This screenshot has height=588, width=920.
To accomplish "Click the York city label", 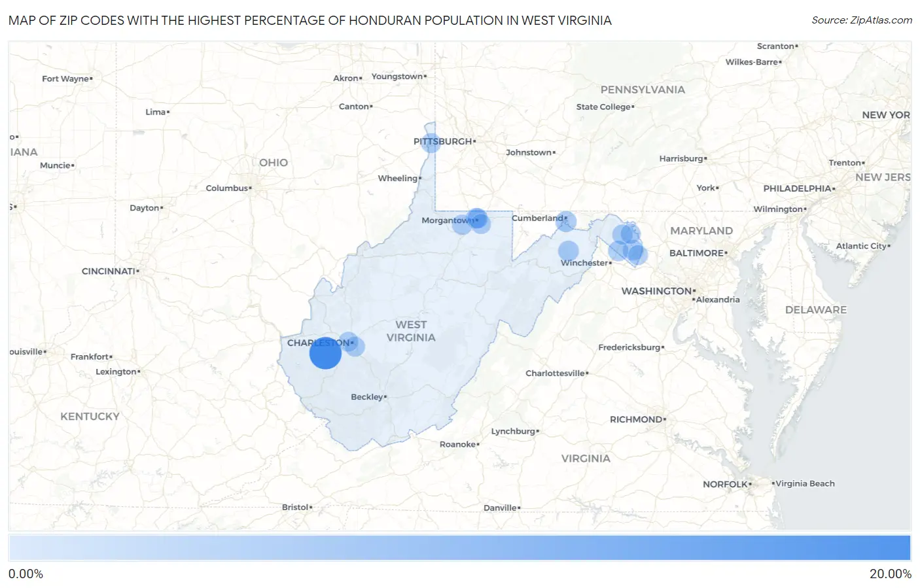I will 705,188.
